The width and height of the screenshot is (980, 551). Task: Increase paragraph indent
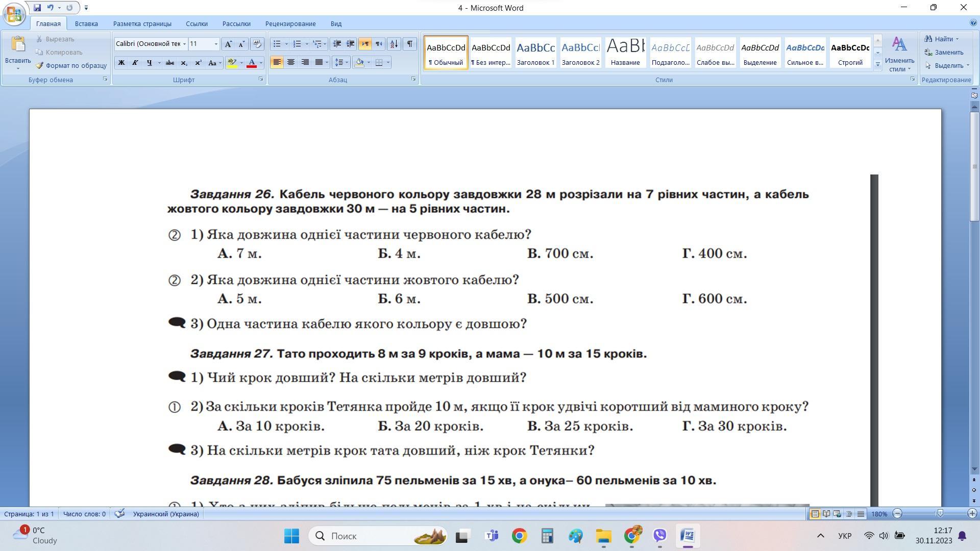(351, 44)
